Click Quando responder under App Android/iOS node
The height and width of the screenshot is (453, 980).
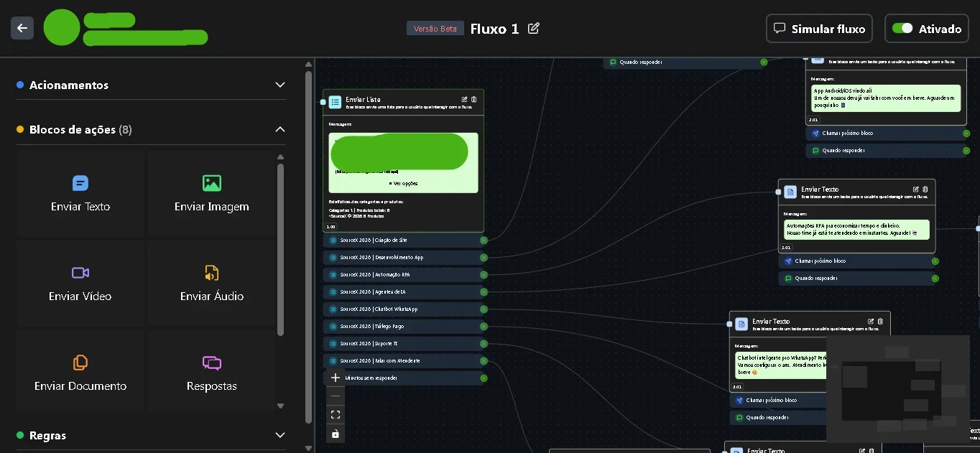tap(887, 151)
